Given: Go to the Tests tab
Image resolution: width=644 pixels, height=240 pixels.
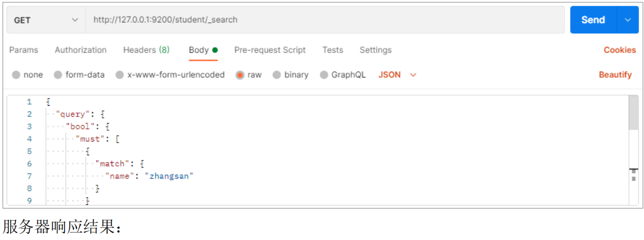Looking at the screenshot, I should [x=332, y=50].
